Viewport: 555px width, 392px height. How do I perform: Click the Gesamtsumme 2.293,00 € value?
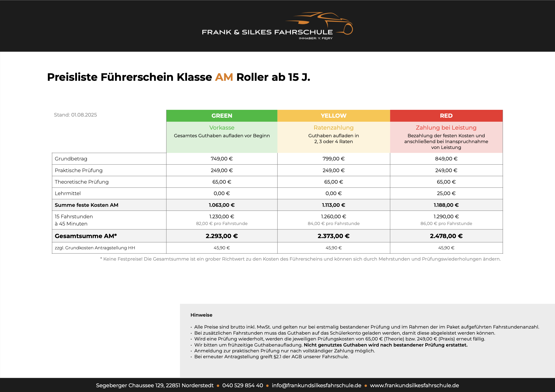point(222,236)
